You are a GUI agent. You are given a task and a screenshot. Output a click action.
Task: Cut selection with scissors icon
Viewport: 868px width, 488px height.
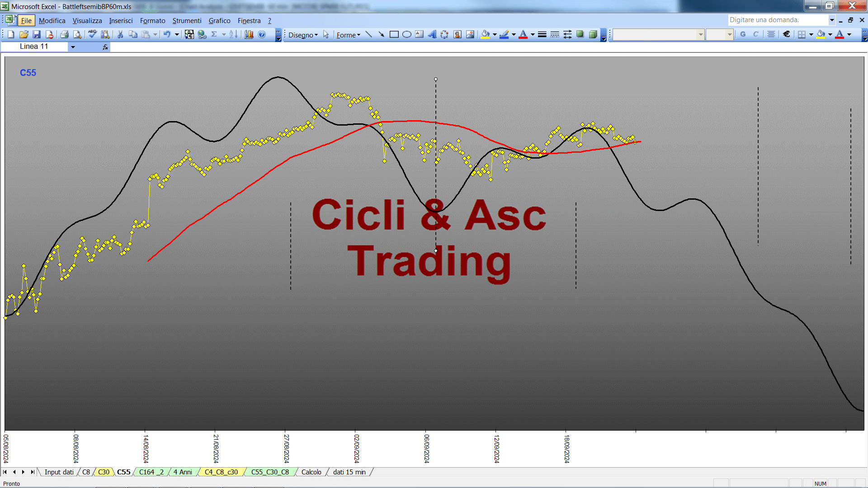[x=120, y=34]
